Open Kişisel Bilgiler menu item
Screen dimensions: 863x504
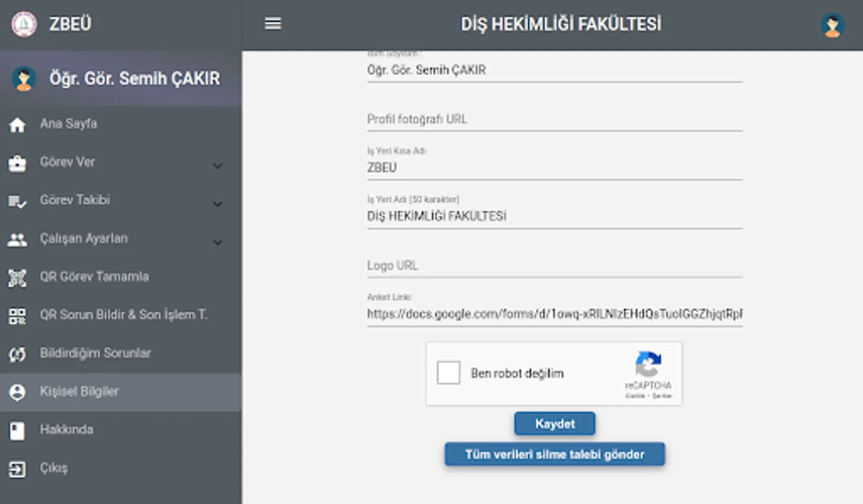80,391
